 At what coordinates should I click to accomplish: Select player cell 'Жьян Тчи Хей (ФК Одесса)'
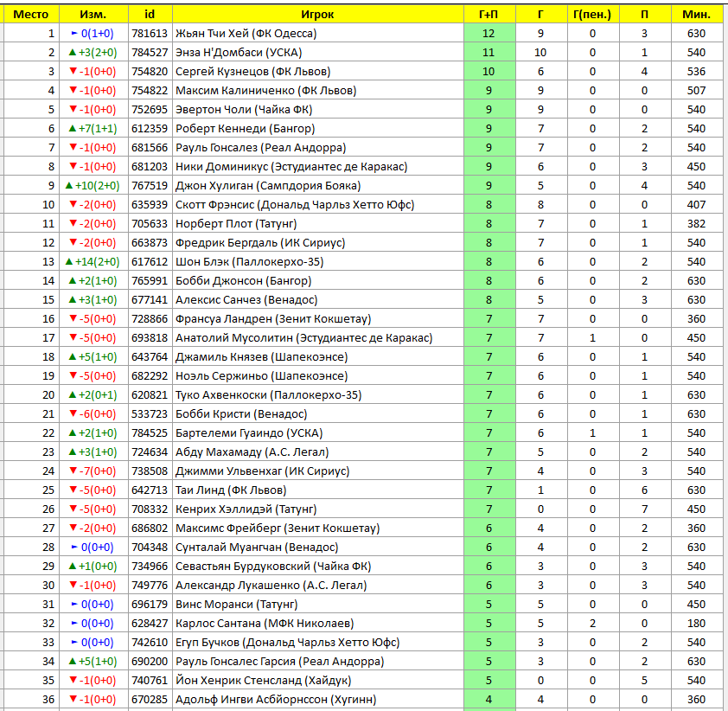317,34
